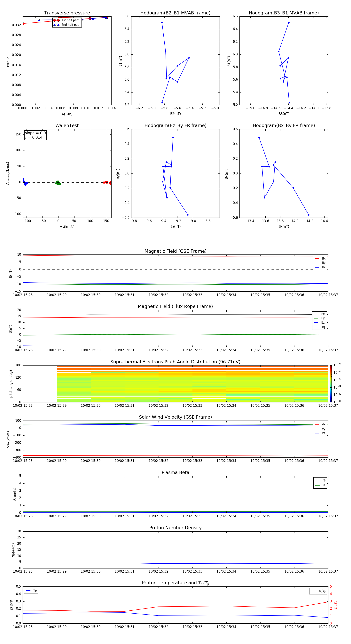Click the "Magnetic Field (Flux Rope Frame)" title
The image size is (351, 644).
coord(175,307)
